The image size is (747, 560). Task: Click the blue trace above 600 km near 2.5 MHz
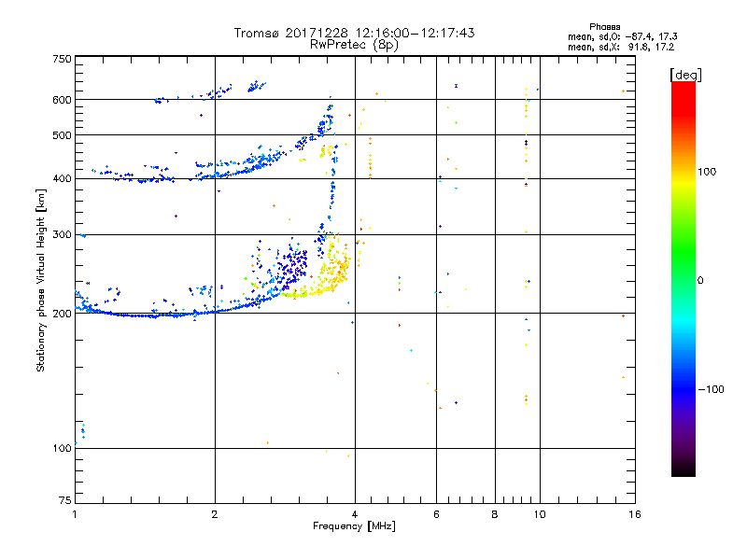tap(256, 86)
